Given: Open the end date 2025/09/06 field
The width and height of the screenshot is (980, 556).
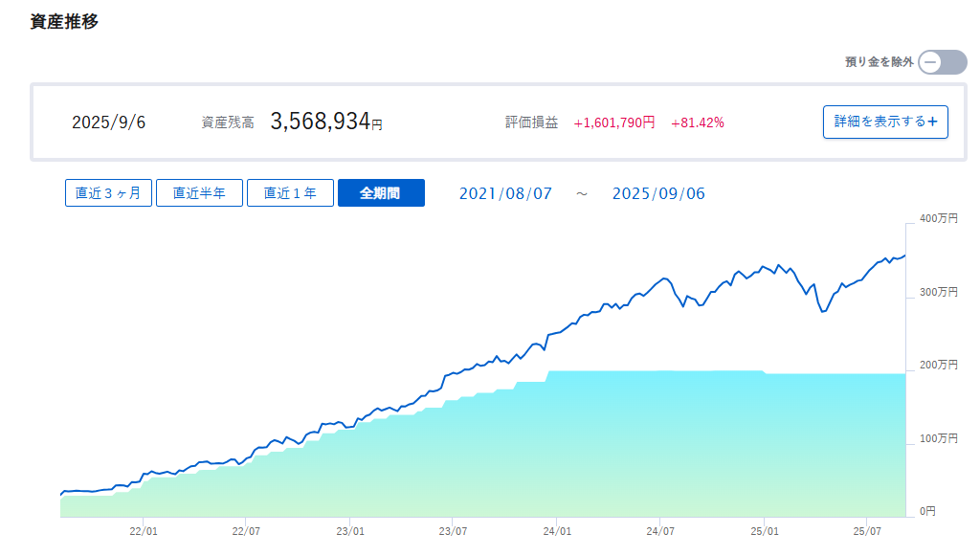Looking at the screenshot, I should pos(658,193).
